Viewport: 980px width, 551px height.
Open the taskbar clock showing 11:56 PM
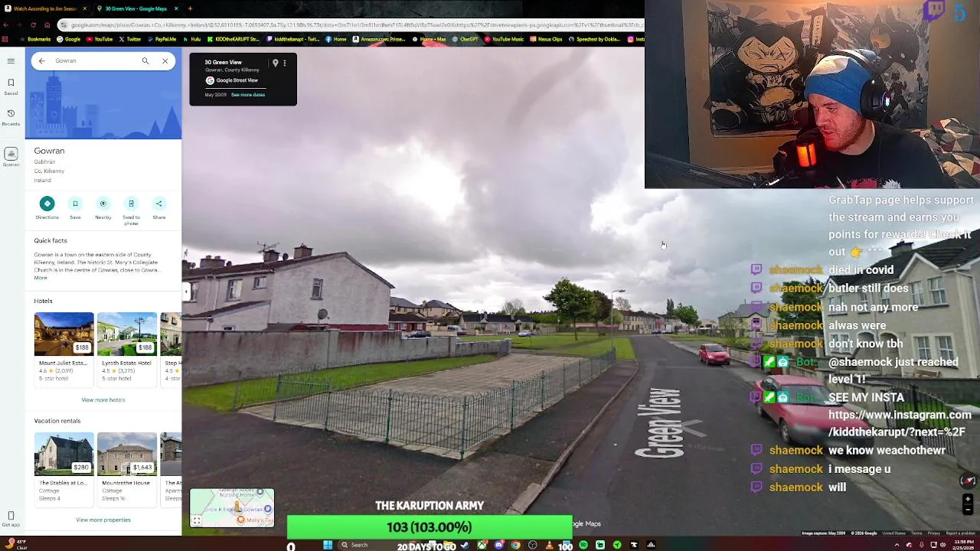(964, 545)
